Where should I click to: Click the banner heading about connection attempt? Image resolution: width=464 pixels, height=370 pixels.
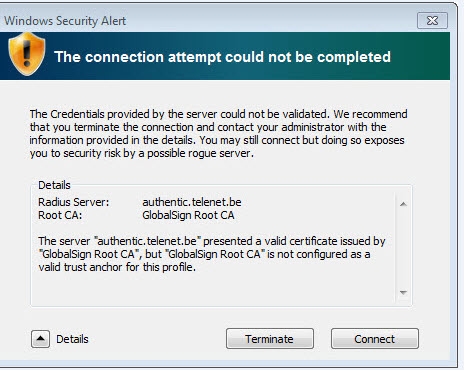pyautogui.click(x=222, y=57)
